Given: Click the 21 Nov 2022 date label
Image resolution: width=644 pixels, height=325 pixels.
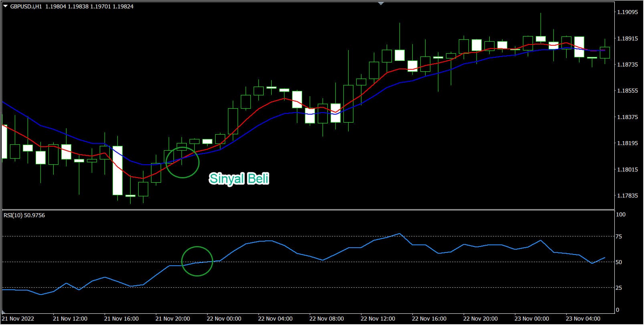Looking at the screenshot, I should pyautogui.click(x=18, y=319).
